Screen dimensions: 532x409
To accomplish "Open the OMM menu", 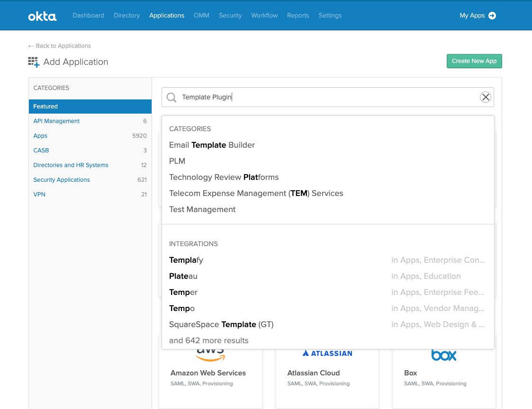I will point(201,15).
